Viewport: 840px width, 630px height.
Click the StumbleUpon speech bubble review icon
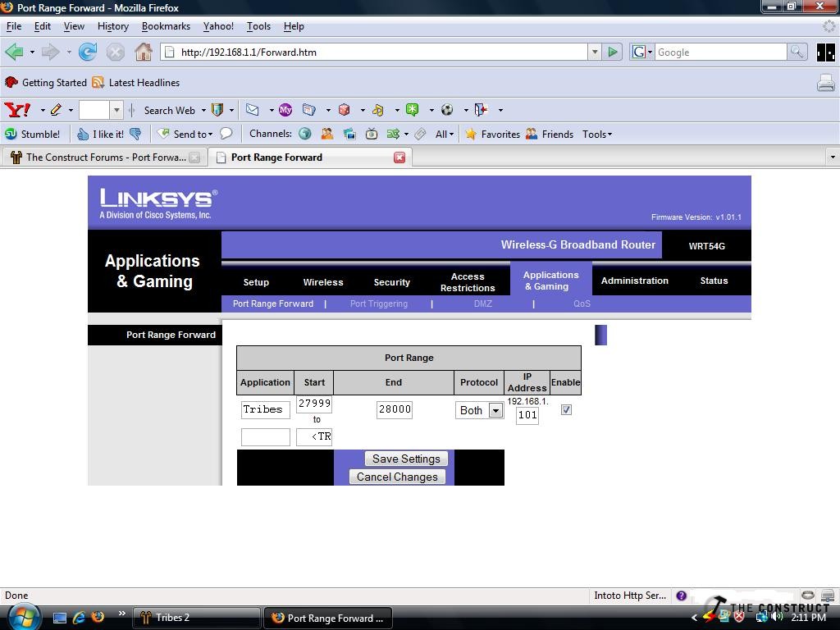click(x=226, y=134)
